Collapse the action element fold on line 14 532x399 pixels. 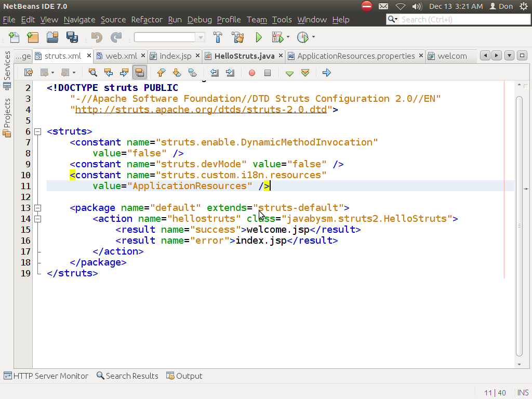click(37, 219)
